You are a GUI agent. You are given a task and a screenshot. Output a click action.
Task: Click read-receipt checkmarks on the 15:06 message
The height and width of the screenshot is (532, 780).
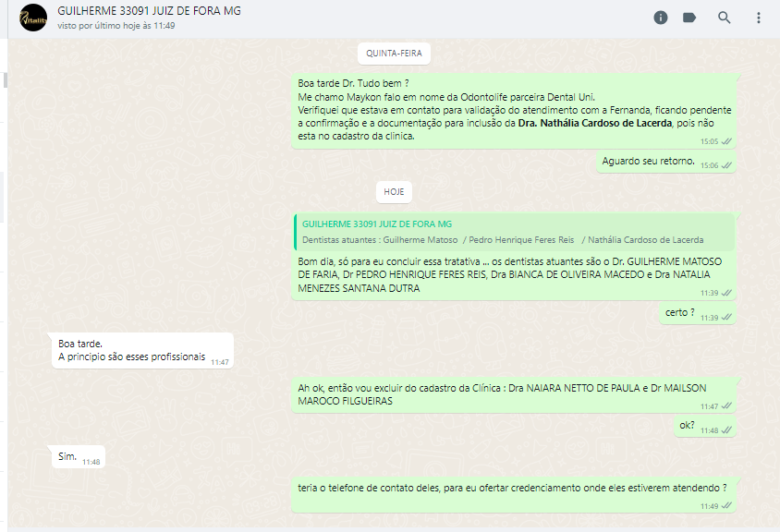pyautogui.click(x=726, y=165)
